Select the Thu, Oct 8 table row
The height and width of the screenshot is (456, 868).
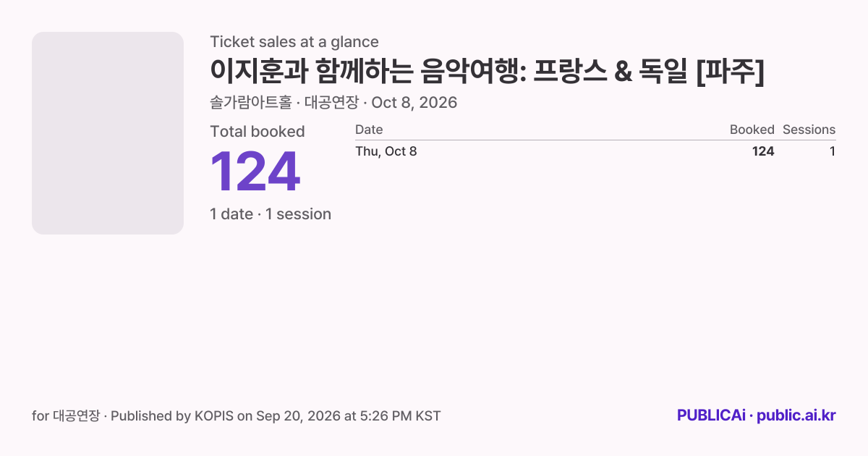point(595,151)
